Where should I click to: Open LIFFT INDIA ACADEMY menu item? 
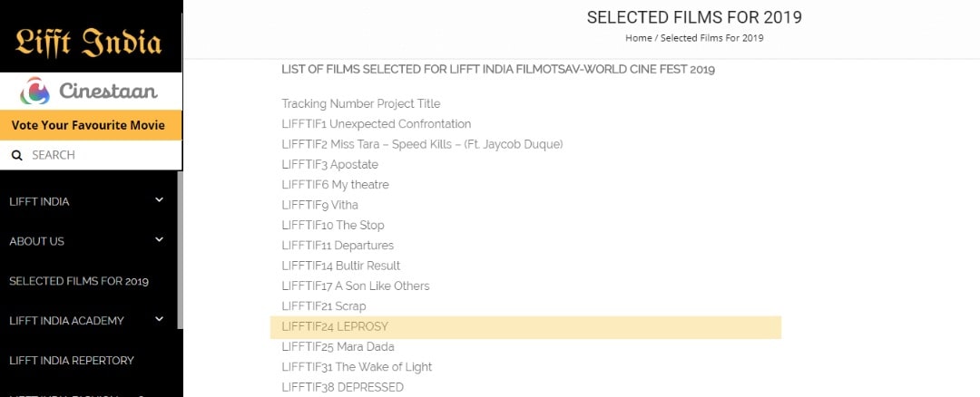pyautogui.click(x=67, y=320)
